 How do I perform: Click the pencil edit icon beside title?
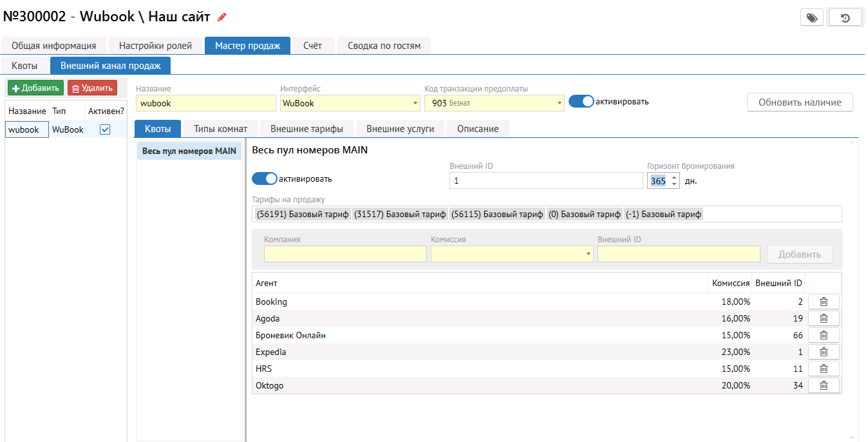(x=222, y=17)
